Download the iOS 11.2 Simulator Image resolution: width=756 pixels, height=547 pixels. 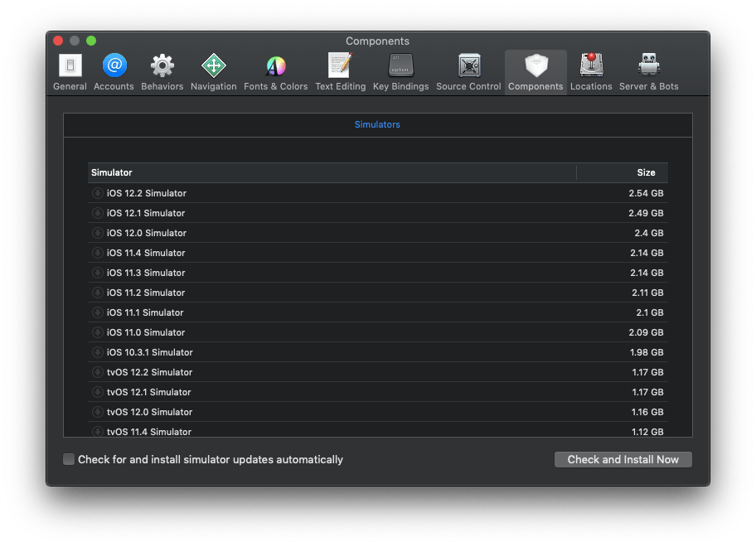click(x=97, y=293)
